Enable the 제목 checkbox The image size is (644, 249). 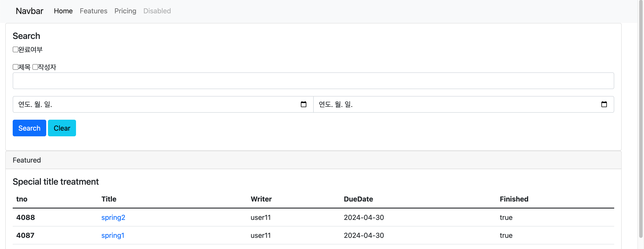point(16,67)
